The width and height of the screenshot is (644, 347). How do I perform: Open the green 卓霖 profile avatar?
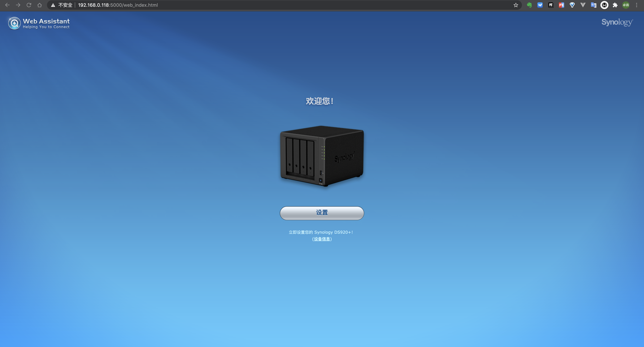pos(626,5)
